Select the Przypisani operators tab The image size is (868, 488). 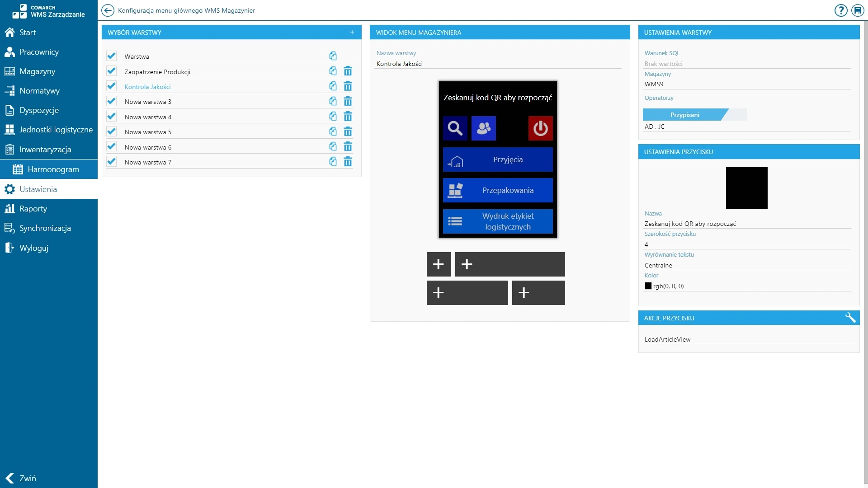pos(684,115)
